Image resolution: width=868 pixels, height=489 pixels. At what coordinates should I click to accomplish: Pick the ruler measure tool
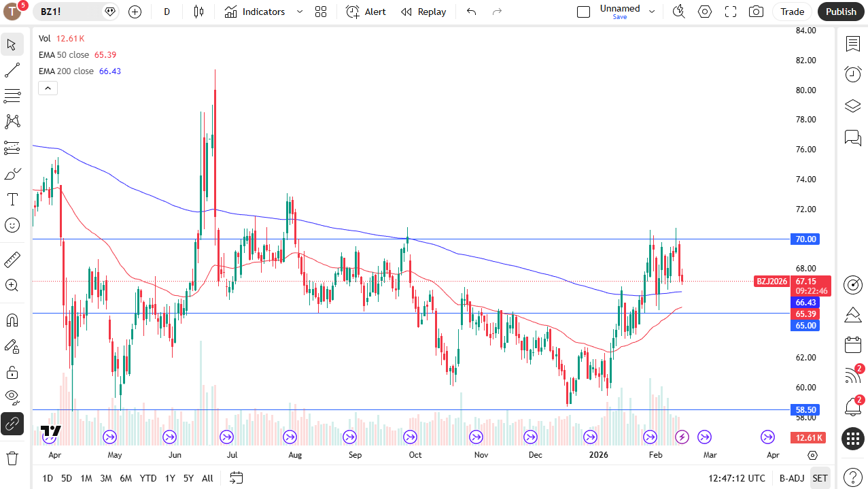12,259
